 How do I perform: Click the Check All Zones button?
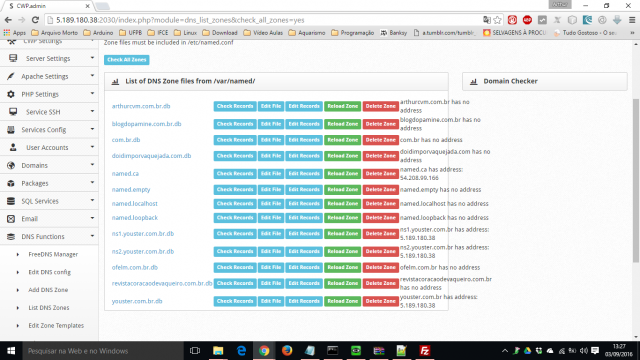[127, 60]
